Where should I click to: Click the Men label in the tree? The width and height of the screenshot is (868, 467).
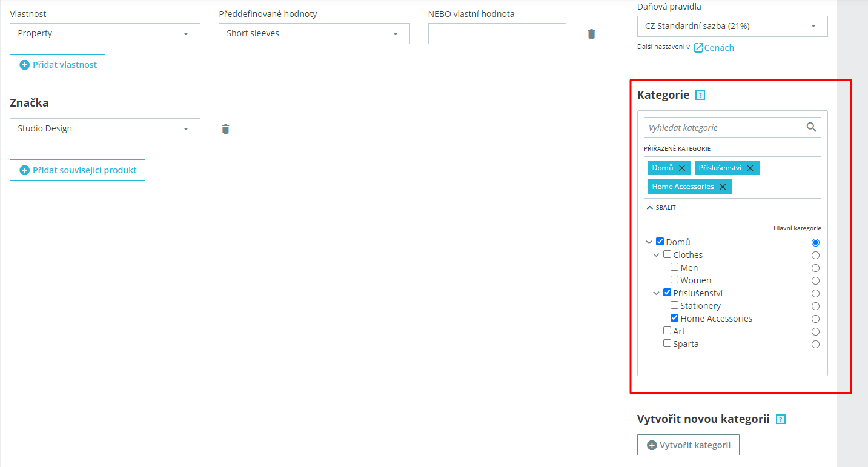tap(689, 268)
